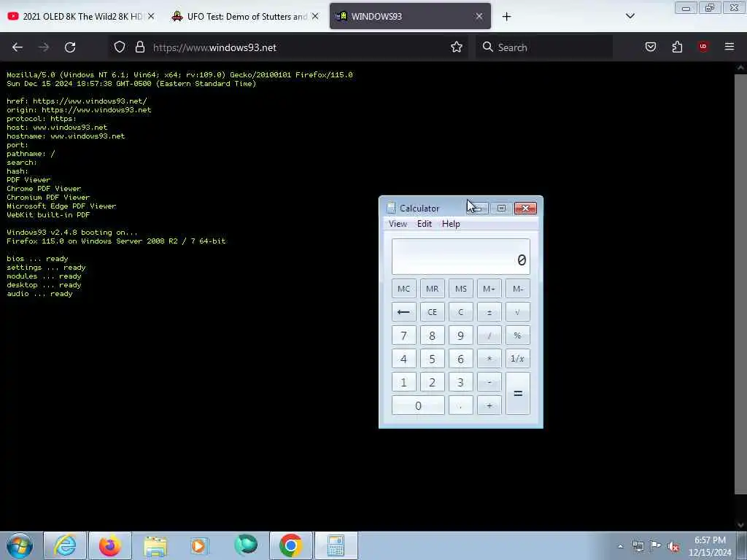
Task: Open the extensions puzzle icon
Action: [677, 47]
